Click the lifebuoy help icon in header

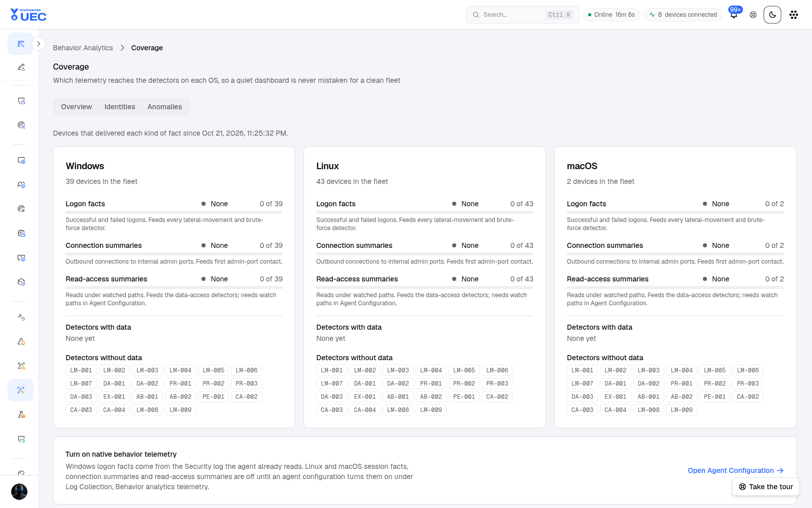[x=753, y=15]
